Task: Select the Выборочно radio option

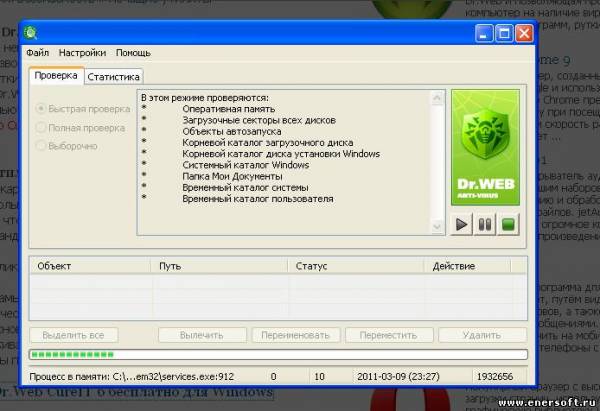Action: click(x=67, y=146)
